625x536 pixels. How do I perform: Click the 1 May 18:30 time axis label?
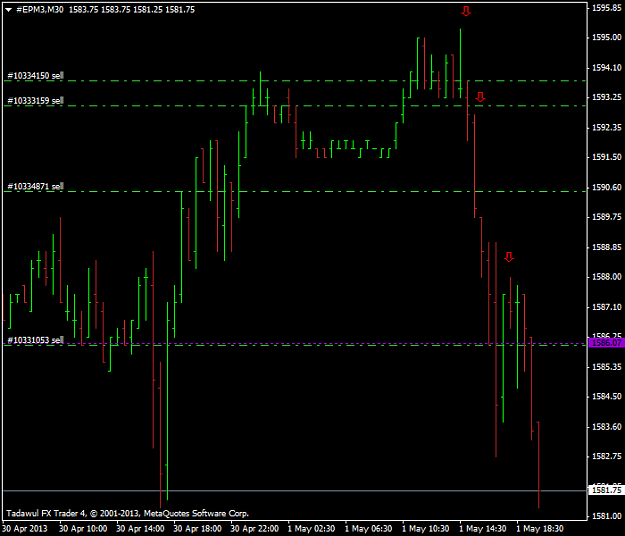[540, 529]
